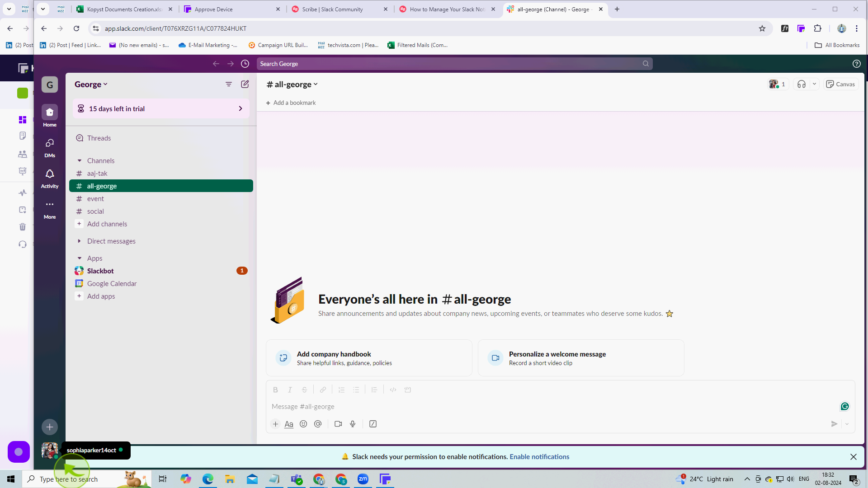Open the Canvas button
Screen dimensions: 868x488
click(840, 84)
